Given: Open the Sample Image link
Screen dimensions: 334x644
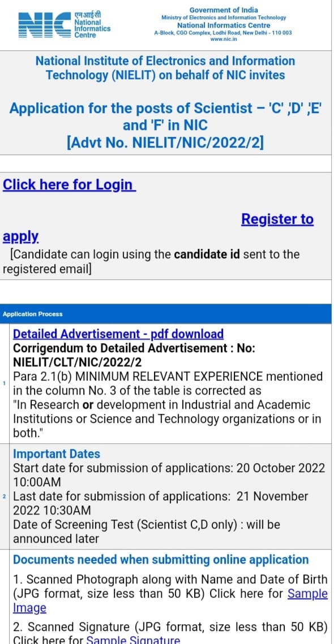Looking at the screenshot, I should tap(307, 594).
